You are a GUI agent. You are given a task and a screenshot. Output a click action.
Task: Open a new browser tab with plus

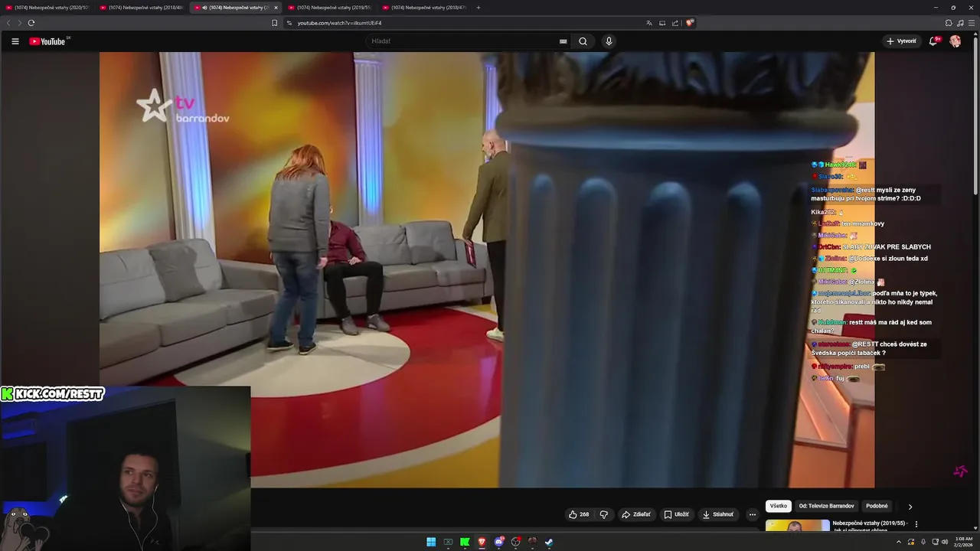coord(479,8)
